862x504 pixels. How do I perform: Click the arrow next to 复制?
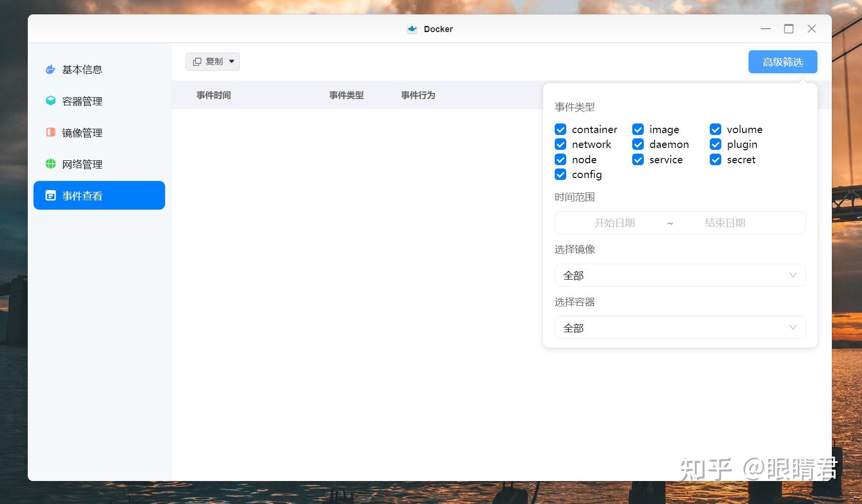coord(232,61)
